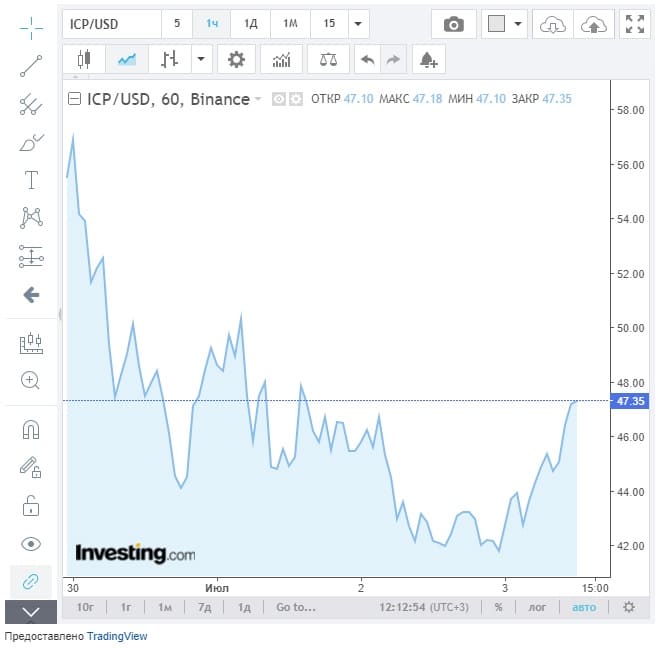Select the 7д date range

click(205, 607)
